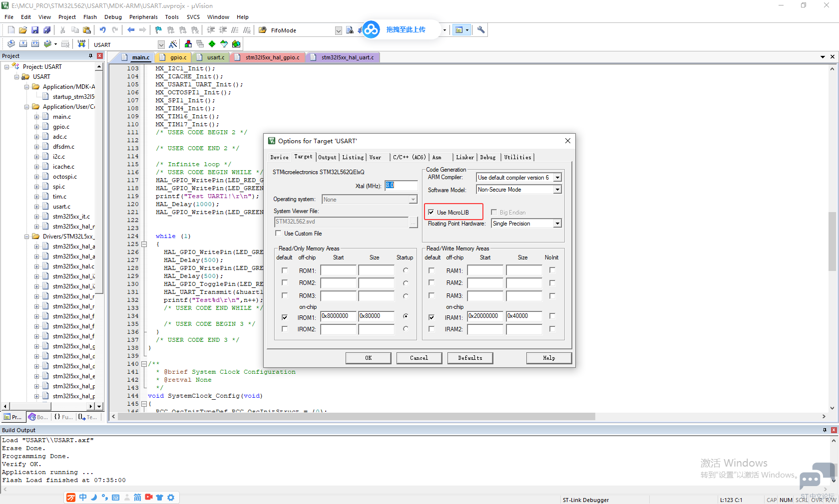Open the Flash menu
Viewport: 839px width, 504px height.
pos(90,17)
